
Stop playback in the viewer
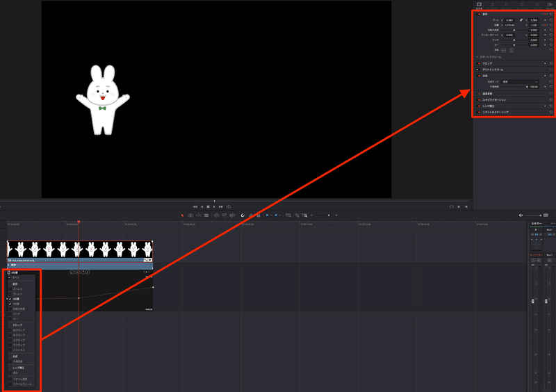pos(208,206)
